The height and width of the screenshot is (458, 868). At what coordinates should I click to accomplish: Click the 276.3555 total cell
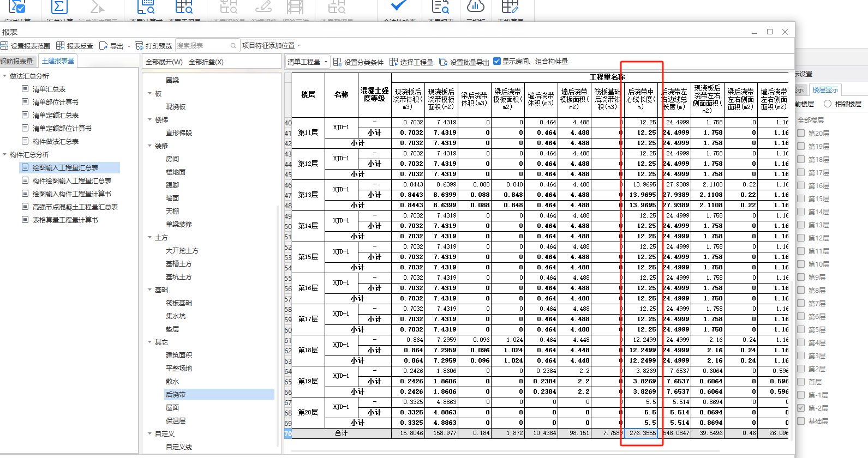641,433
